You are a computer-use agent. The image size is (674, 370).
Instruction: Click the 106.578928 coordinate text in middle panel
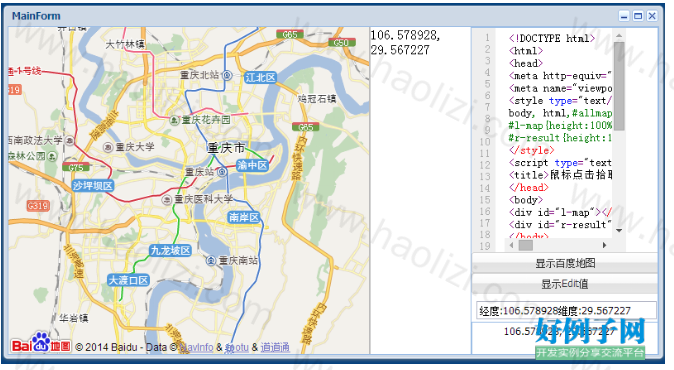[405, 35]
